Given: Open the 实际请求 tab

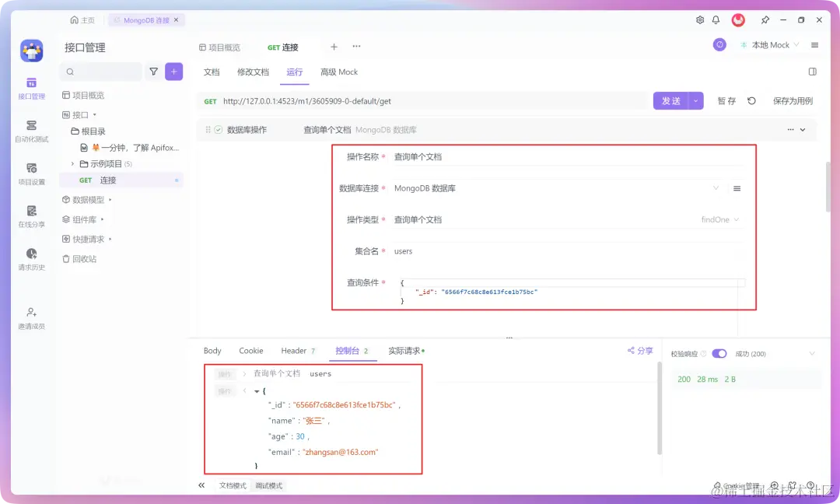Looking at the screenshot, I should 406,351.
